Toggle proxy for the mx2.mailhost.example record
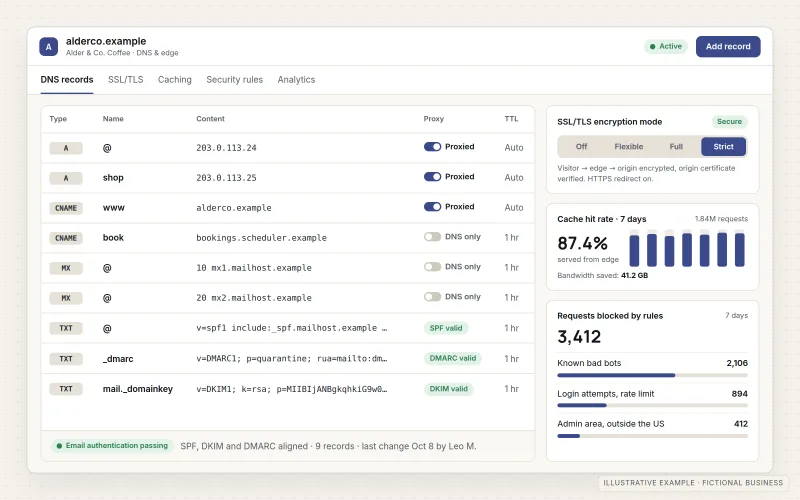The image size is (800, 500). tap(432, 297)
